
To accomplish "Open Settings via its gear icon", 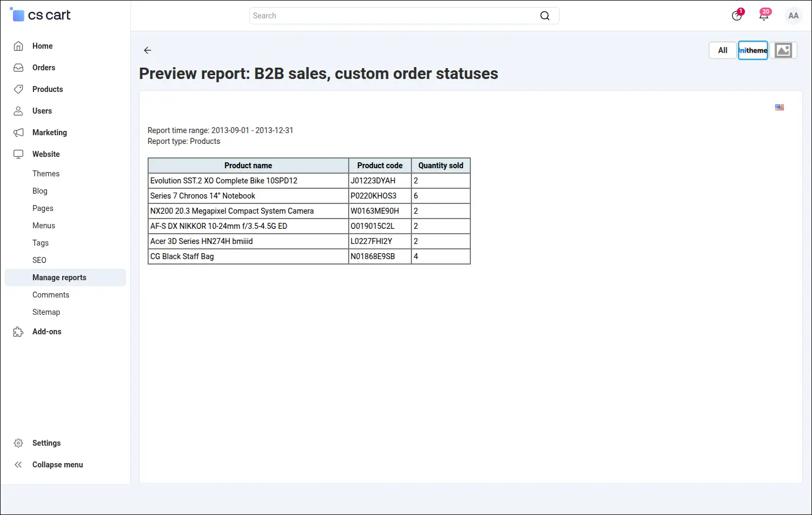I will [18, 443].
